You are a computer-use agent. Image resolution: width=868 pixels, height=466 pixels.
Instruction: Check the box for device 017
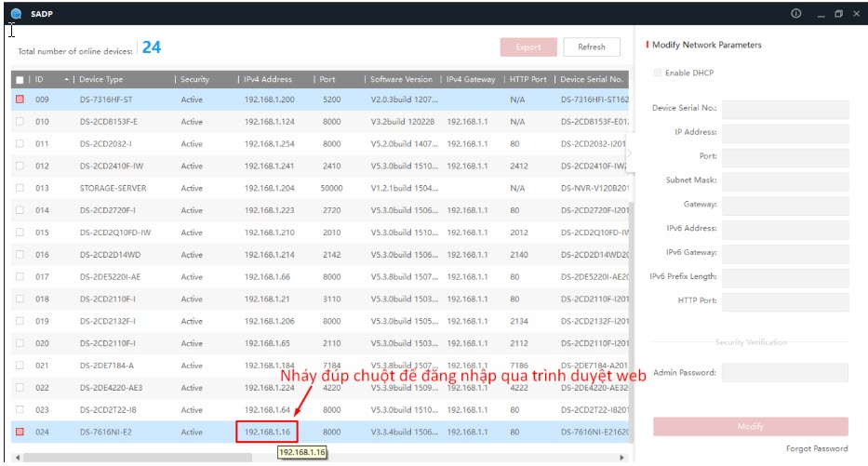pos(20,277)
